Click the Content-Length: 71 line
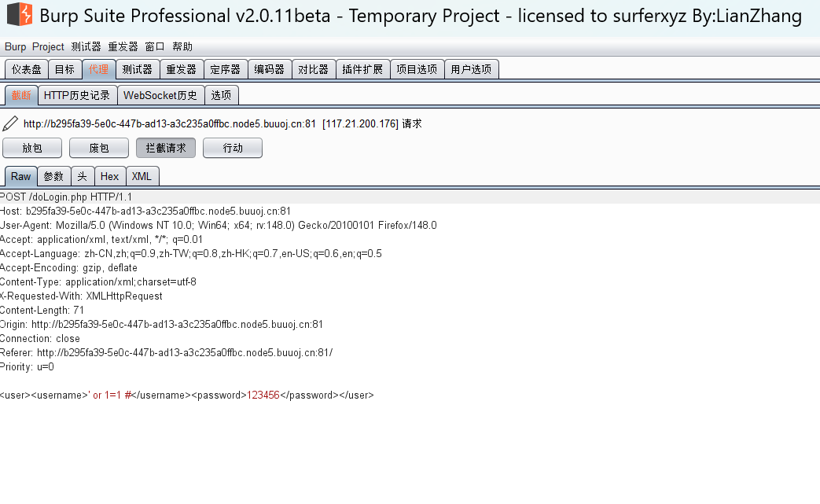The image size is (820, 504). (42, 310)
